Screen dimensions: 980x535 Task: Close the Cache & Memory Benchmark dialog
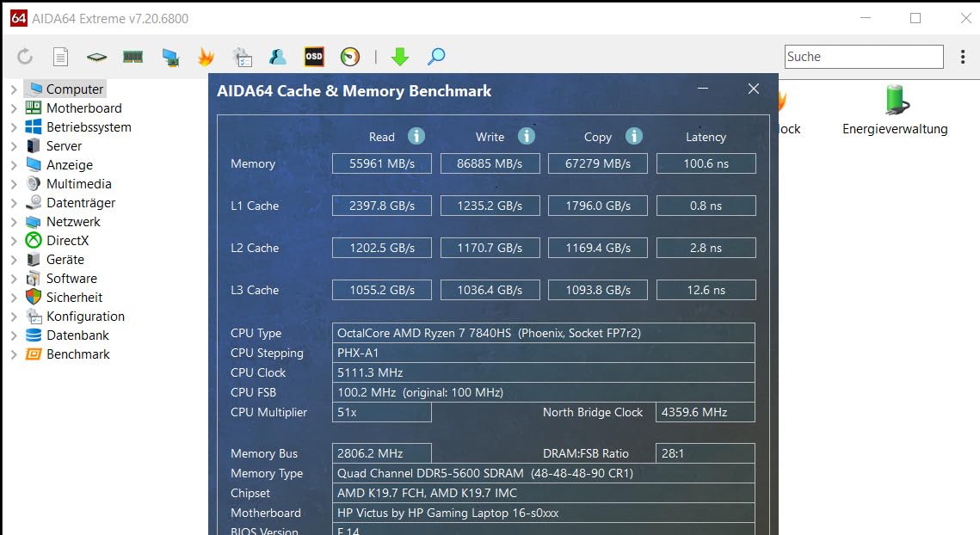click(x=754, y=89)
